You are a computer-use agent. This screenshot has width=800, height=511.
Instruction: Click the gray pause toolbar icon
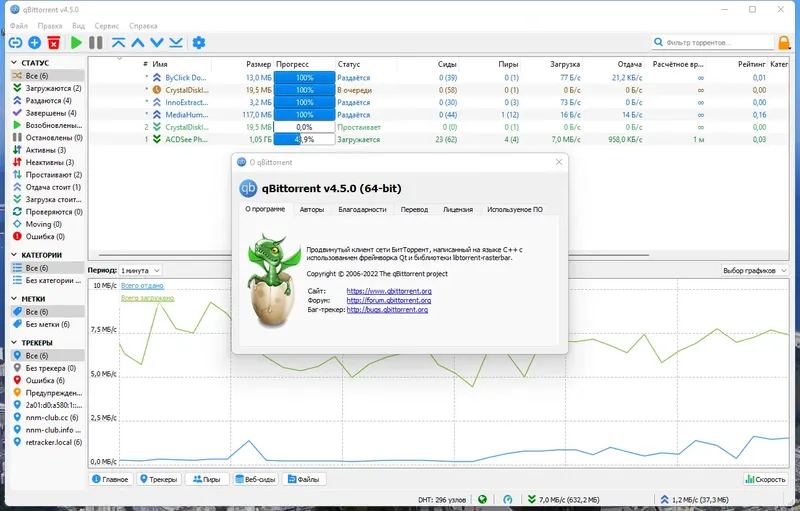pos(96,43)
